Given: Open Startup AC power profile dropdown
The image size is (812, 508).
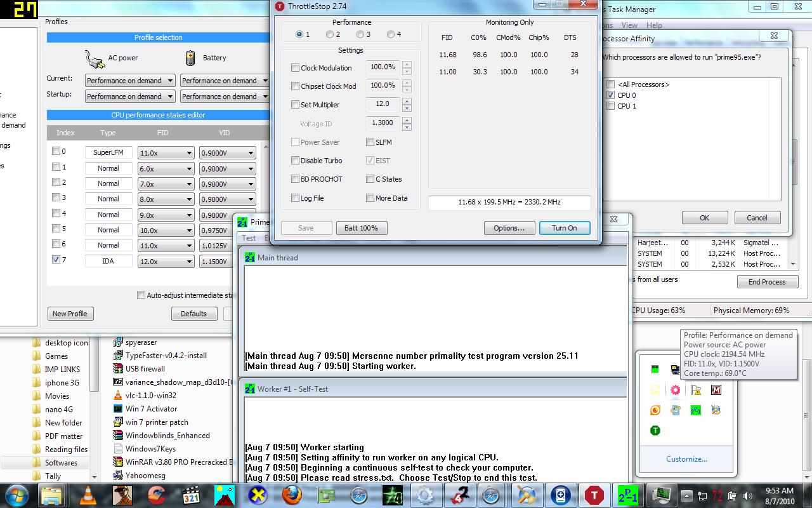Looking at the screenshot, I should [x=130, y=97].
